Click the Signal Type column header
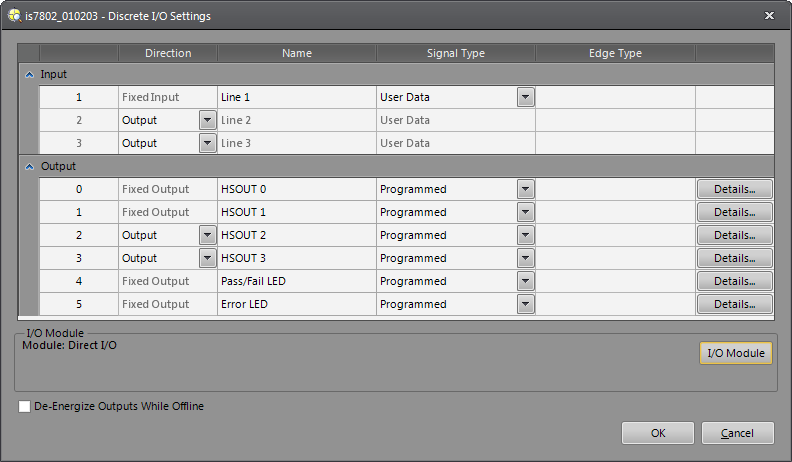This screenshot has height=462, width=792. (455, 53)
